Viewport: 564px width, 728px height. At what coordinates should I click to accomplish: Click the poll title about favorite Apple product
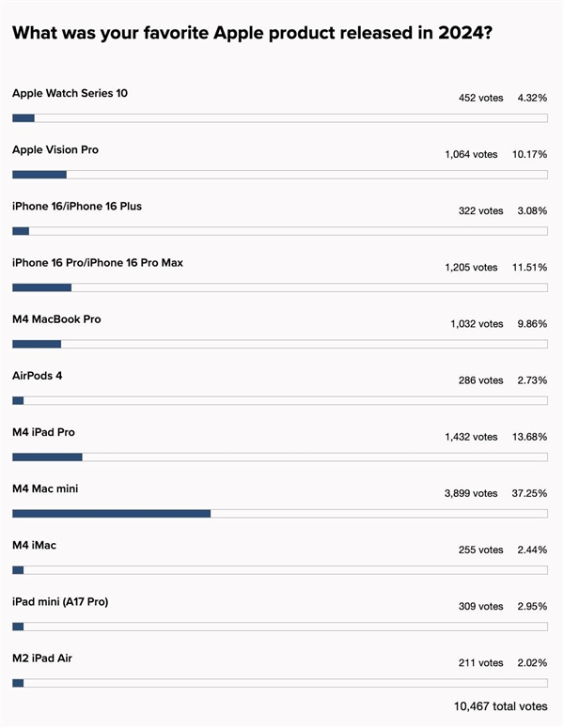(253, 33)
